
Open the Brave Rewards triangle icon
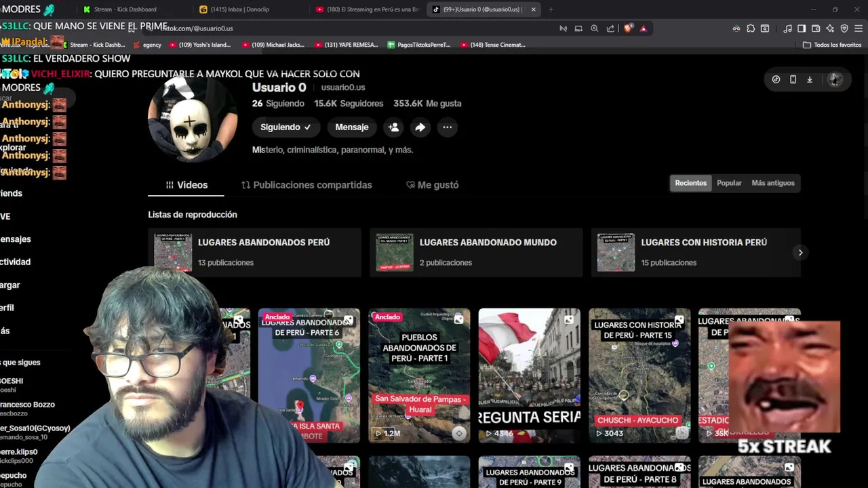pos(644,28)
